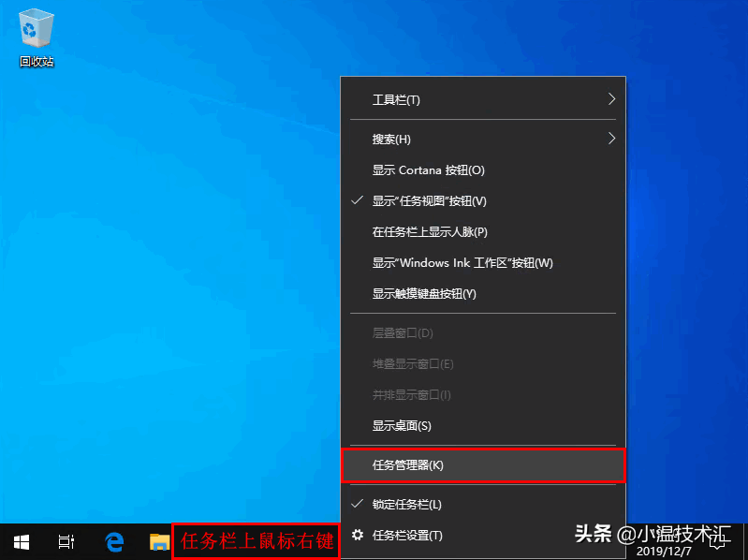Choose 工具栏(T) from the context menu
The width and height of the screenshot is (748, 560).
pyautogui.click(x=483, y=99)
